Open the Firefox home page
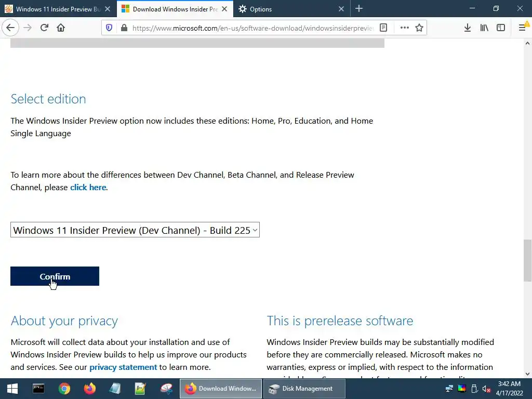 pyautogui.click(x=61, y=28)
